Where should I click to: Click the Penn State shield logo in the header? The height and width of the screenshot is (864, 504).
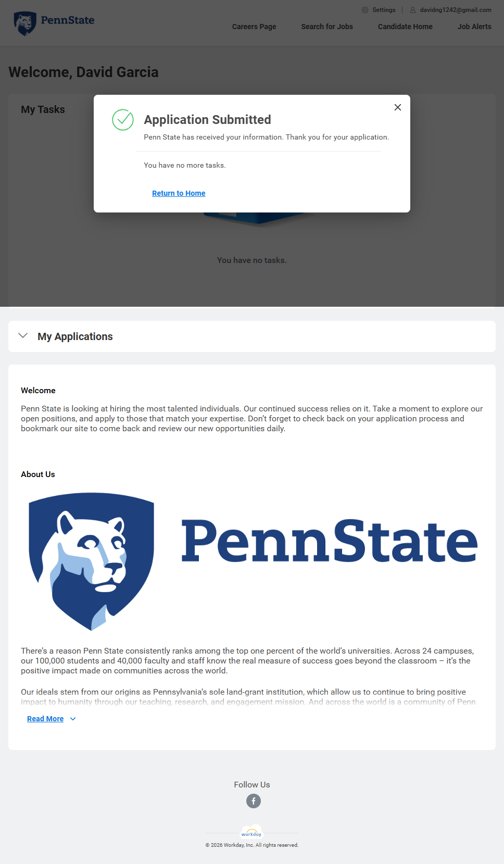[25, 23]
